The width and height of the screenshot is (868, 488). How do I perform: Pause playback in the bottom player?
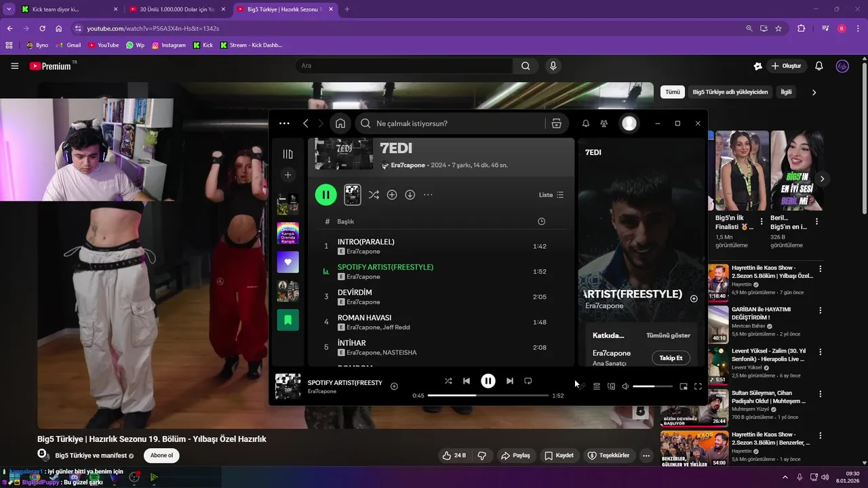pos(488,381)
